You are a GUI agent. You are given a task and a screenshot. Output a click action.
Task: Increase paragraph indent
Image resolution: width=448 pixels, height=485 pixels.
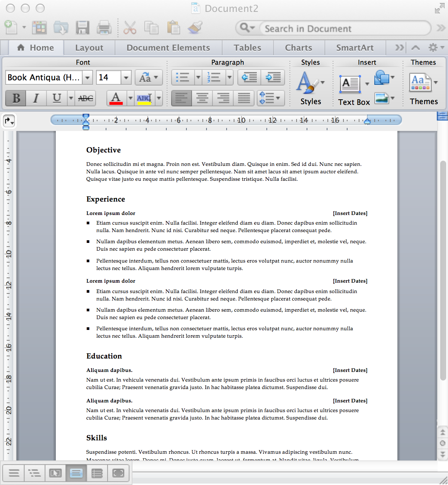coord(273,77)
